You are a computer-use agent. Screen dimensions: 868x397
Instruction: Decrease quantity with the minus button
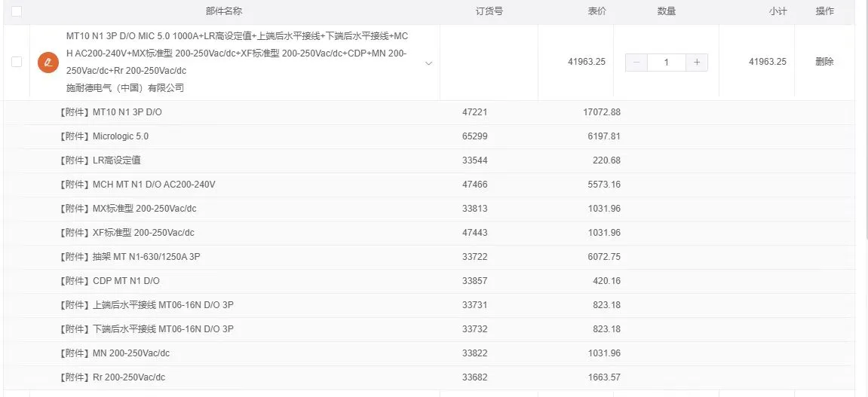point(636,63)
